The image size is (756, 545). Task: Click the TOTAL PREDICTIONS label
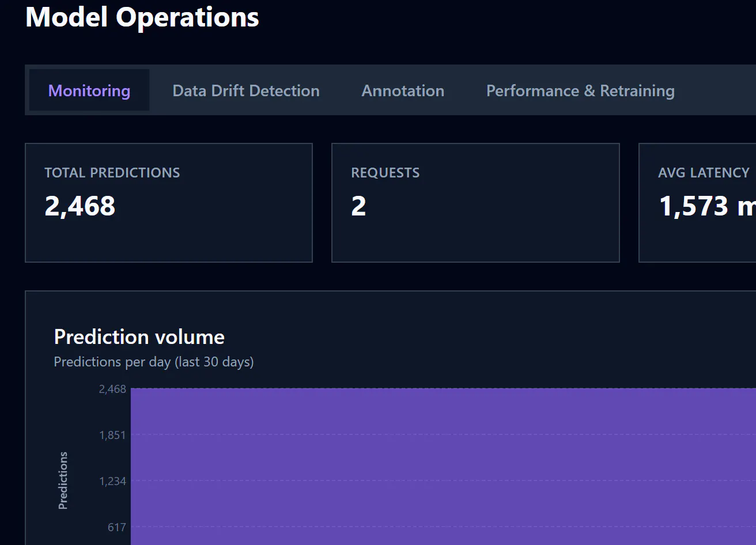[112, 173]
